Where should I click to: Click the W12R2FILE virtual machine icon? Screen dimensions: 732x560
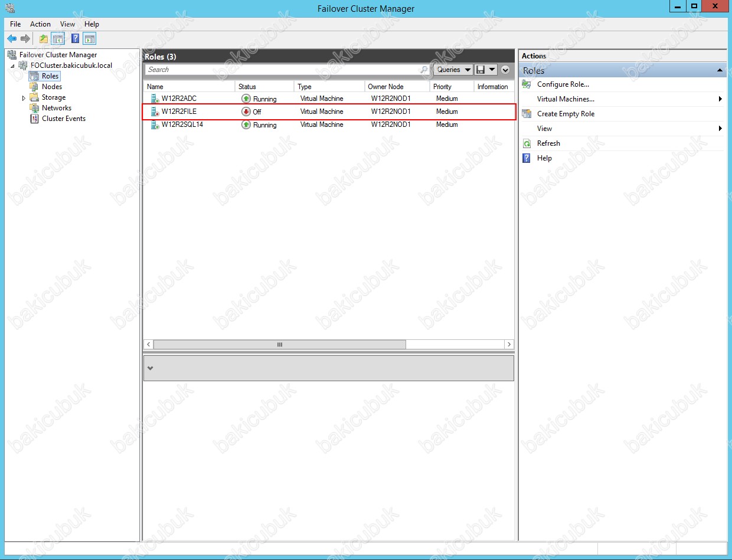155,112
